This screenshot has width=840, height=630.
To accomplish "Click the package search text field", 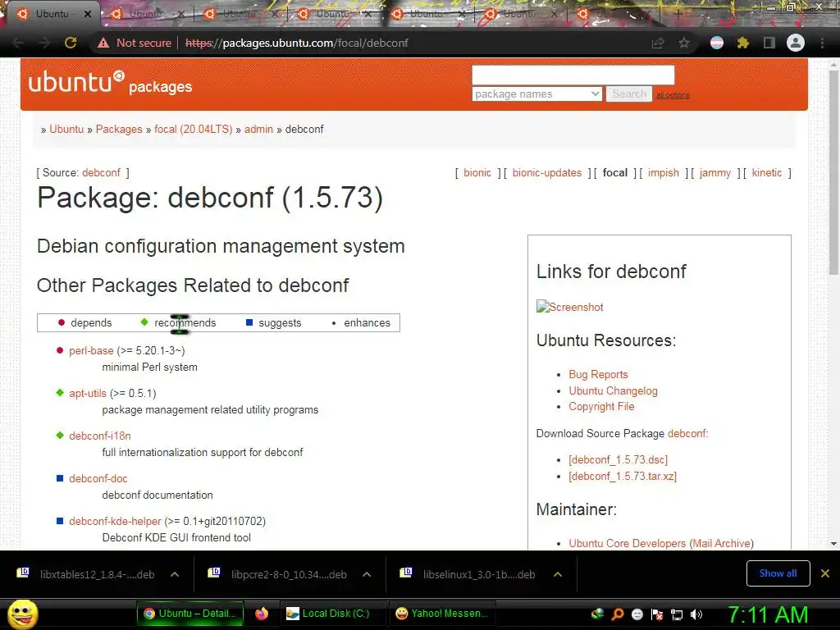I will click(573, 75).
